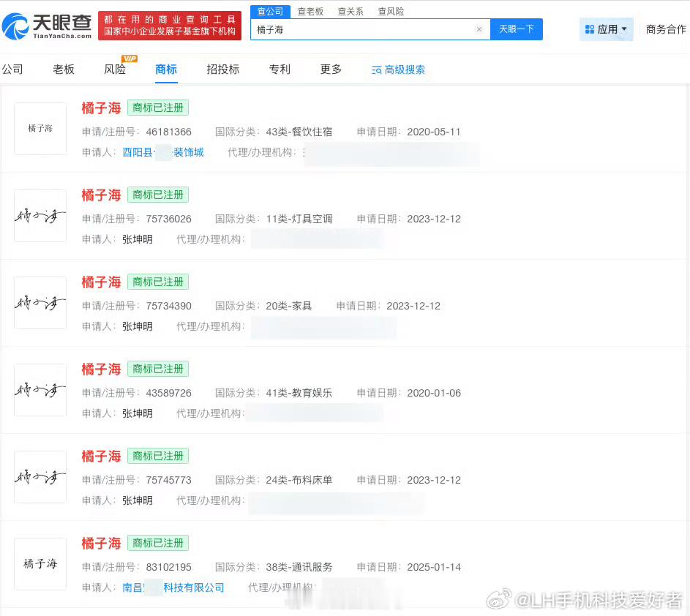
Task: Select the 查老板 search tab
Action: tap(310, 12)
